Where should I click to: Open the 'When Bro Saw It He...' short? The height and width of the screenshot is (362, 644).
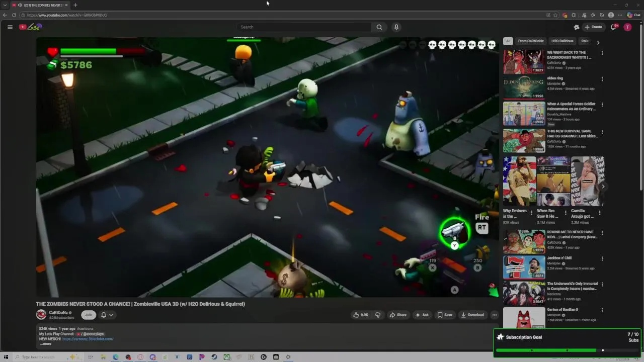(553, 182)
